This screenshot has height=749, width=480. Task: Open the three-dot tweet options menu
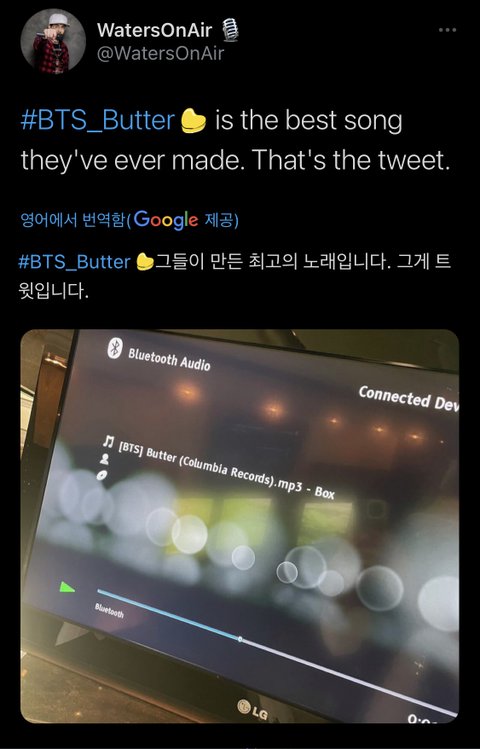[x=447, y=30]
